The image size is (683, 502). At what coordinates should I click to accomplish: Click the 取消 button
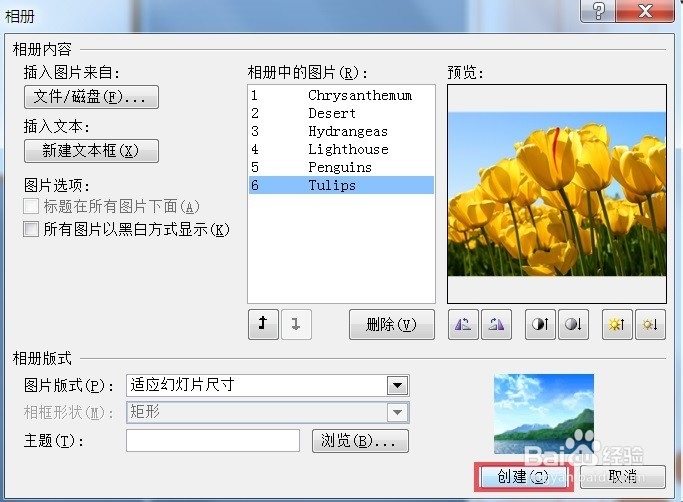tap(622, 477)
